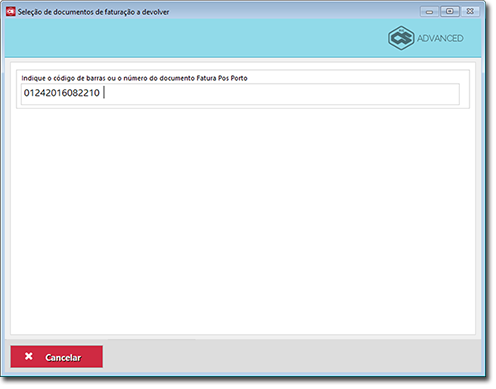Click the red app icon in title bar
This screenshot has height=389, width=496.
pos(11,12)
